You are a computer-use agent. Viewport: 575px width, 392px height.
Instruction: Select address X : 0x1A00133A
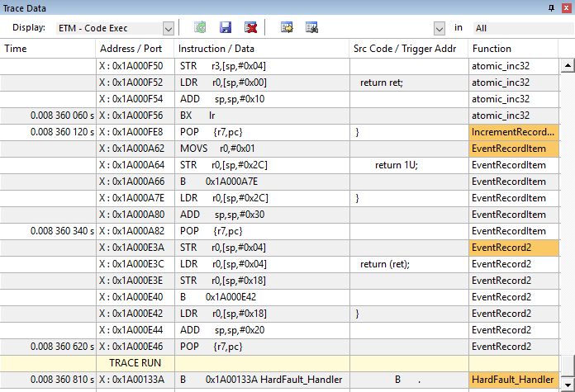click(131, 380)
